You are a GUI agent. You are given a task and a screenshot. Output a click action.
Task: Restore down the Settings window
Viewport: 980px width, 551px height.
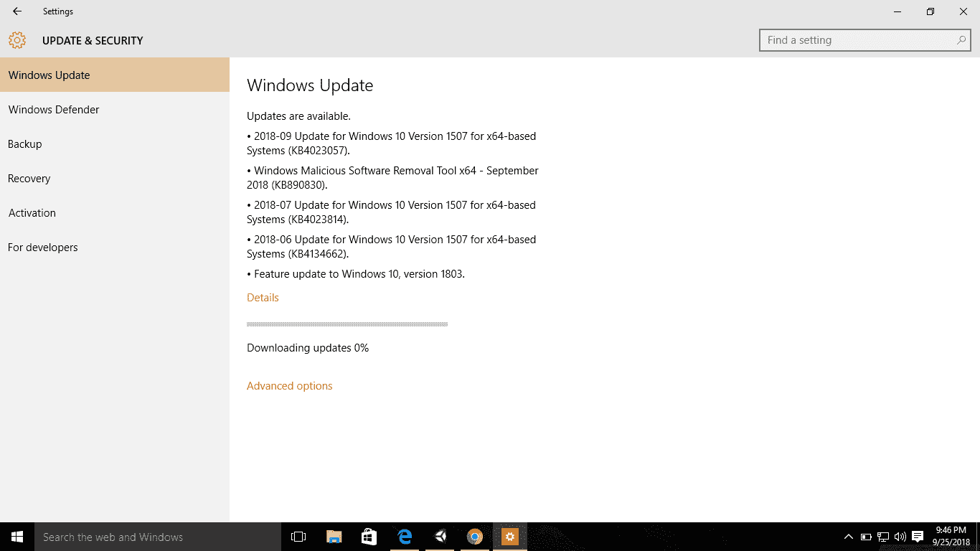(x=930, y=11)
